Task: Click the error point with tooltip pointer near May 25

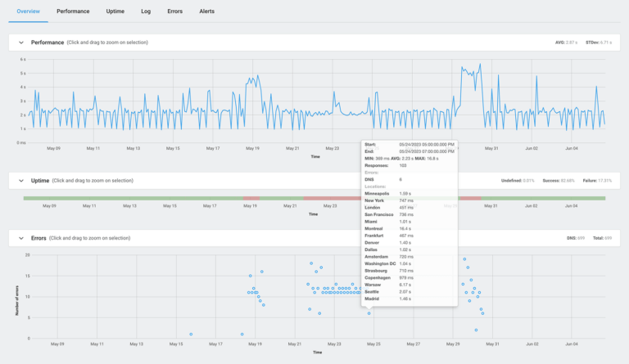Action: (369, 313)
